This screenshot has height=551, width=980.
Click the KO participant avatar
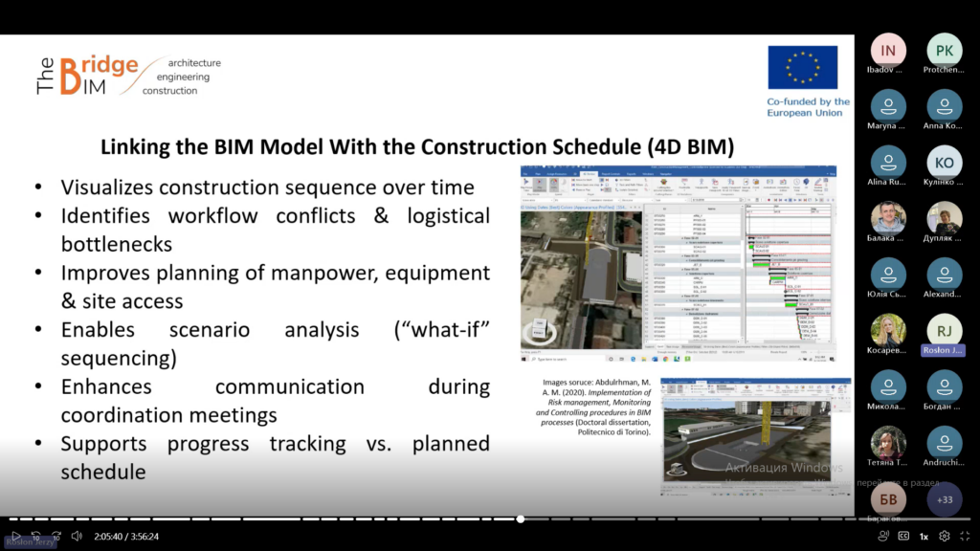click(945, 163)
